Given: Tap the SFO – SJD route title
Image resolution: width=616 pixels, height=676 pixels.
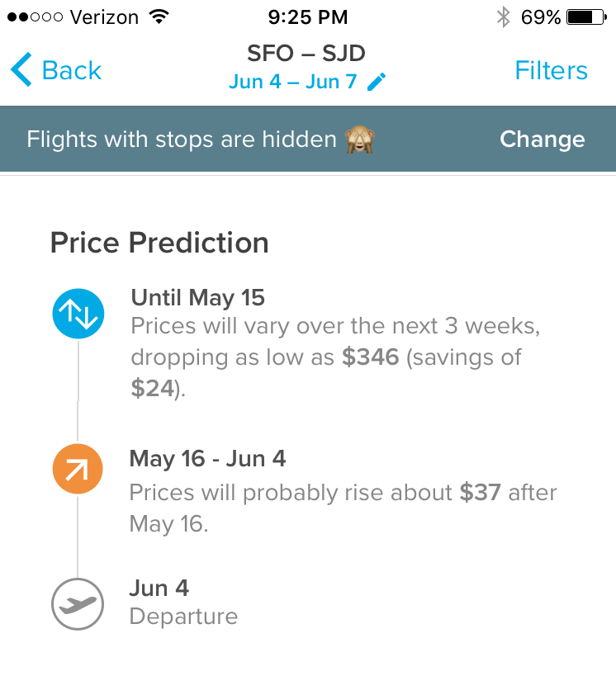Looking at the screenshot, I should [x=306, y=54].
